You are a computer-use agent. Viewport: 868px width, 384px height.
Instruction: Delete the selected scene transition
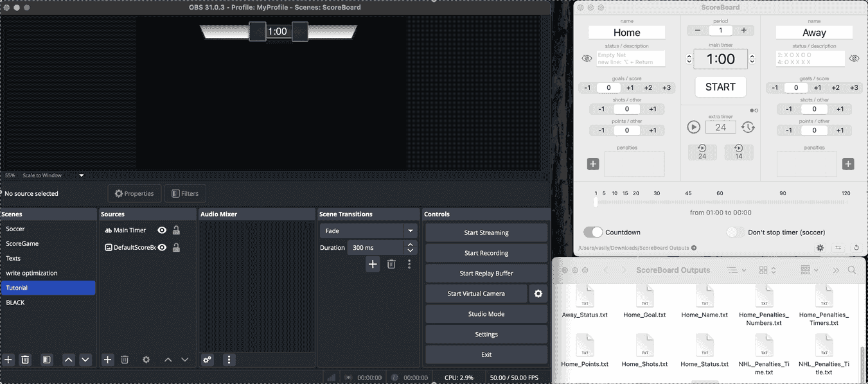click(x=391, y=264)
